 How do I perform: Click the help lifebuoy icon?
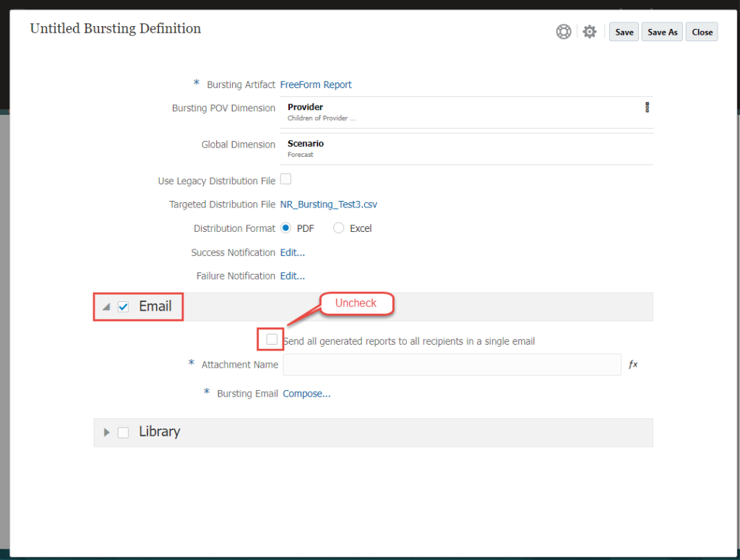click(564, 32)
